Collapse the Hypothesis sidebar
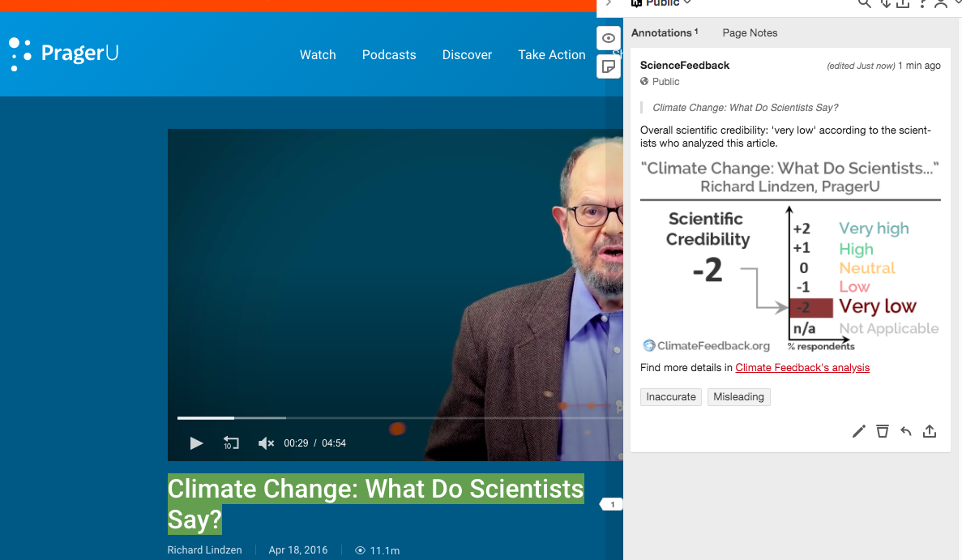This screenshot has width=962, height=560. tap(609, 3)
